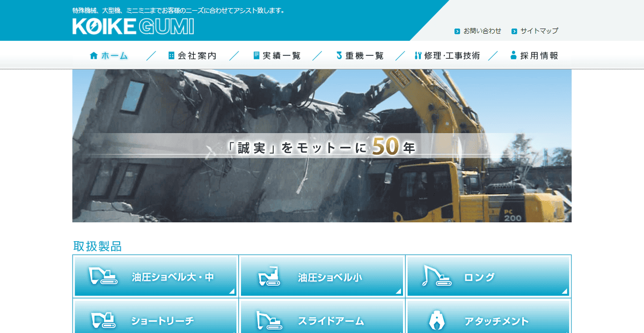Click the KOIKE GUMI logo

[x=133, y=26]
